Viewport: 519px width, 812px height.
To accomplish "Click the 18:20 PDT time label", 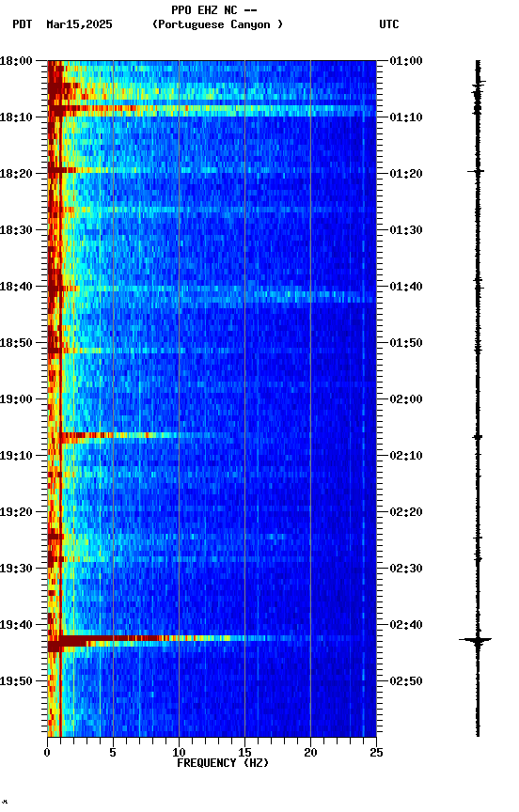I will coord(16,174).
